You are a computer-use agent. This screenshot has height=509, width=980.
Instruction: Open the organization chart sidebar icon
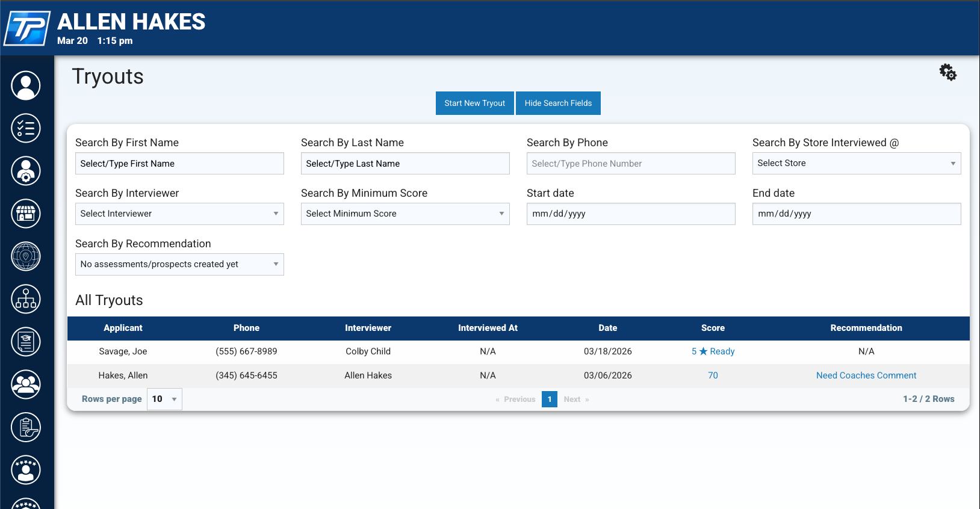[26, 299]
